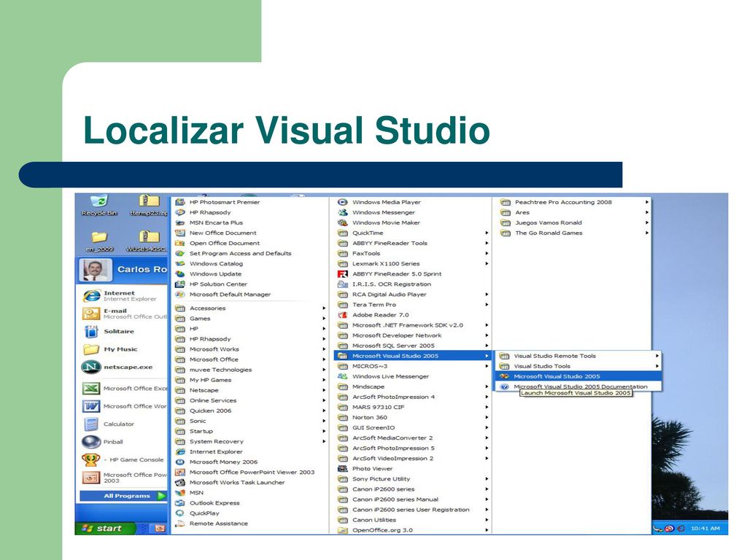The height and width of the screenshot is (560, 747).
Task: Open Canon iP2600 series Manual folder
Action: [x=413, y=499]
